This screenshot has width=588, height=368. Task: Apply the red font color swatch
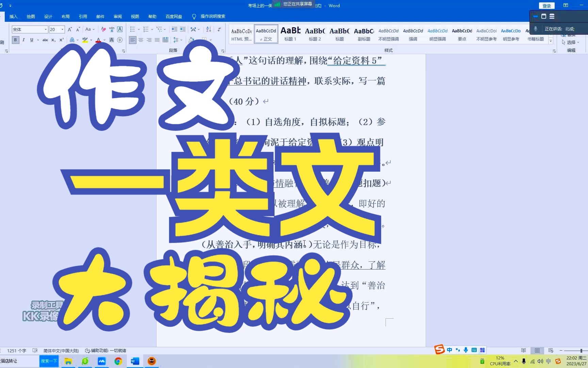[x=98, y=40]
